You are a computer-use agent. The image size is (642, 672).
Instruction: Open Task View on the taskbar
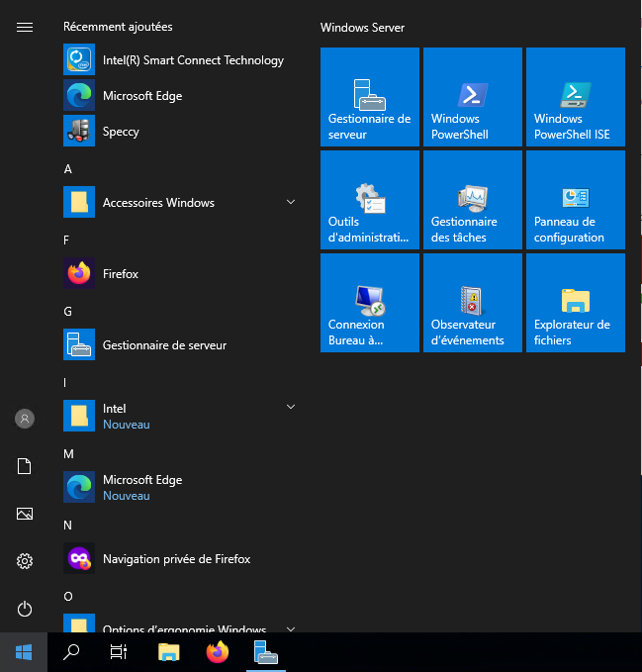coord(119,652)
